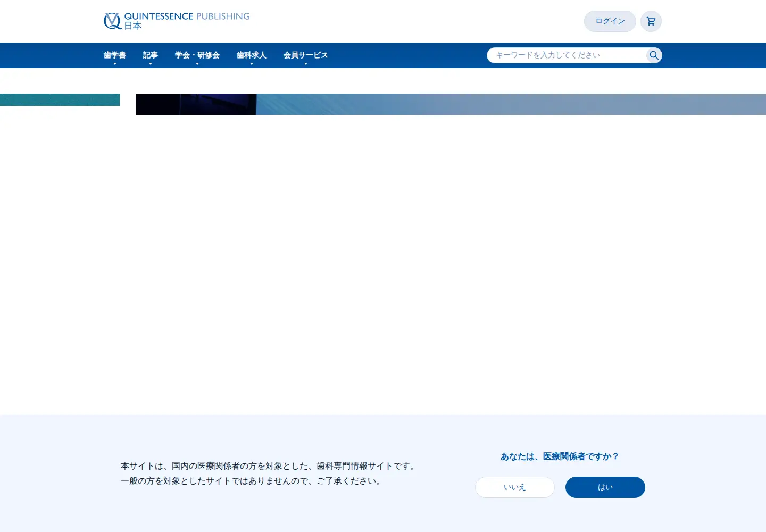Viewport: 766px width, 532px height.
Task: Click the あなたは、医療関係者ですか？ heading
Action: click(560, 456)
